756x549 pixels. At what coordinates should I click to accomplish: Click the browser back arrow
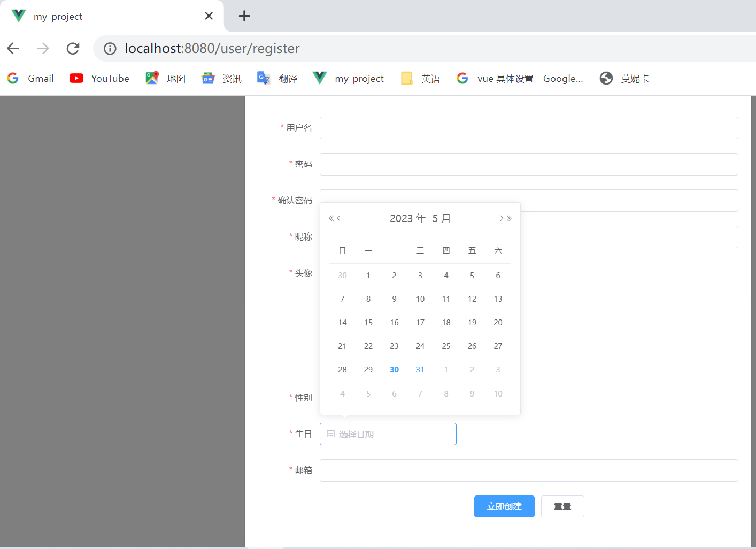[13, 48]
